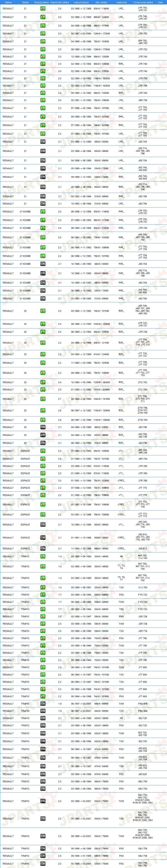Click petrol icon in the Trafic F1N 724 row
The height and width of the screenshot is (868, 167).
pos(43,602)
